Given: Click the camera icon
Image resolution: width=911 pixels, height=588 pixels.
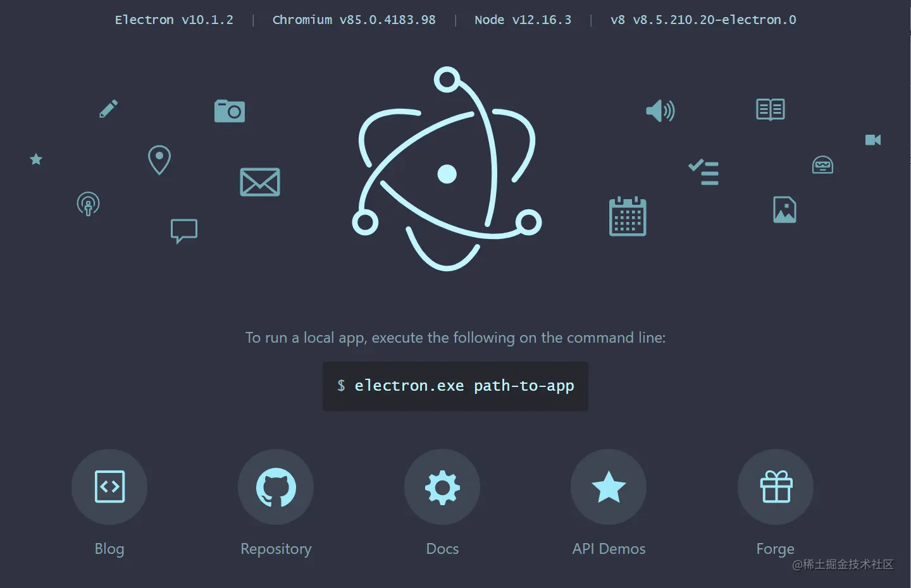Looking at the screenshot, I should 230,111.
